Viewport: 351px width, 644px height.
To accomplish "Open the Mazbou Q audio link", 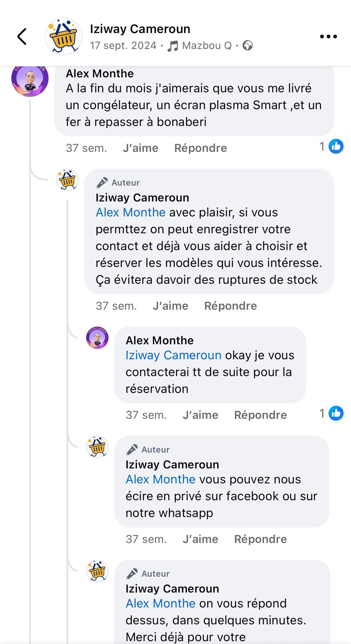I will (x=207, y=46).
